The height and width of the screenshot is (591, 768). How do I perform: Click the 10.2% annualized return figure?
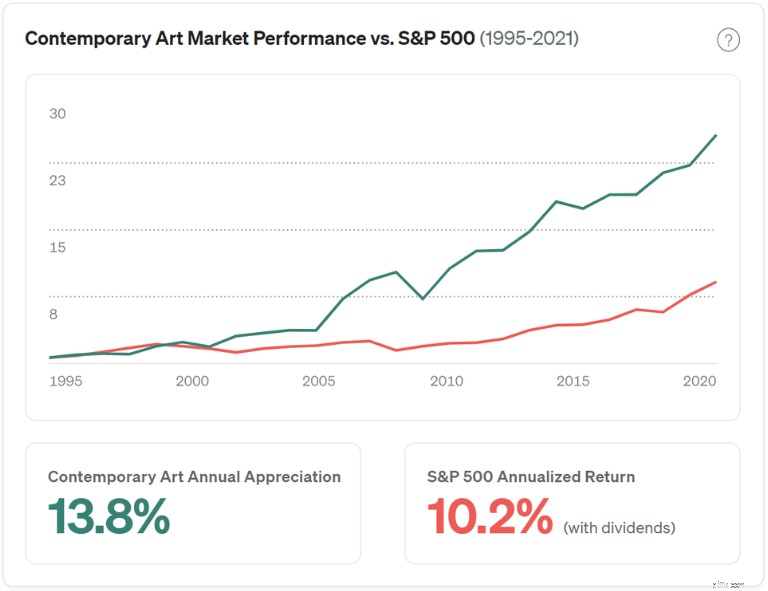[490, 516]
